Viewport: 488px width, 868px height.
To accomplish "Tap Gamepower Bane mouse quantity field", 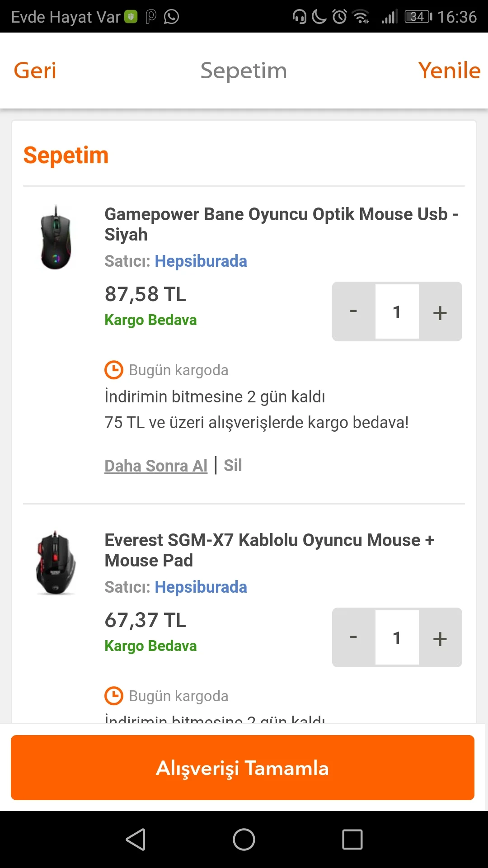I will pos(397,312).
